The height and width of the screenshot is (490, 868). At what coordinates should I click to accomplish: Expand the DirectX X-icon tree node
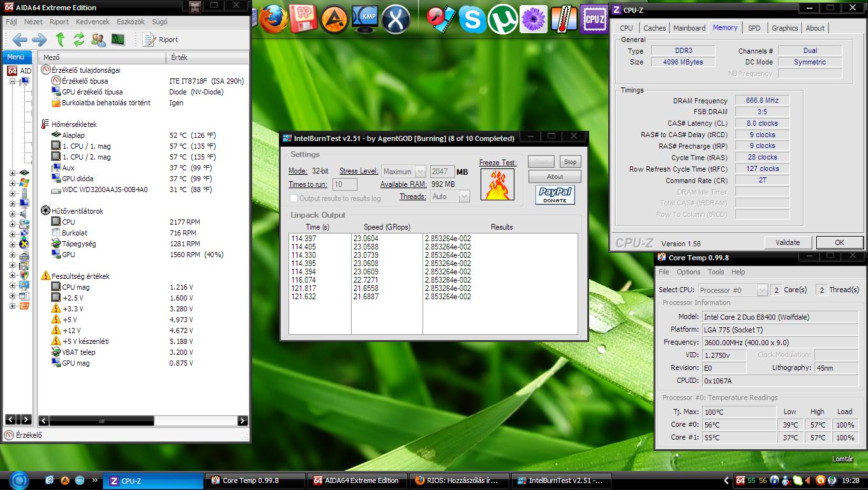point(13,244)
